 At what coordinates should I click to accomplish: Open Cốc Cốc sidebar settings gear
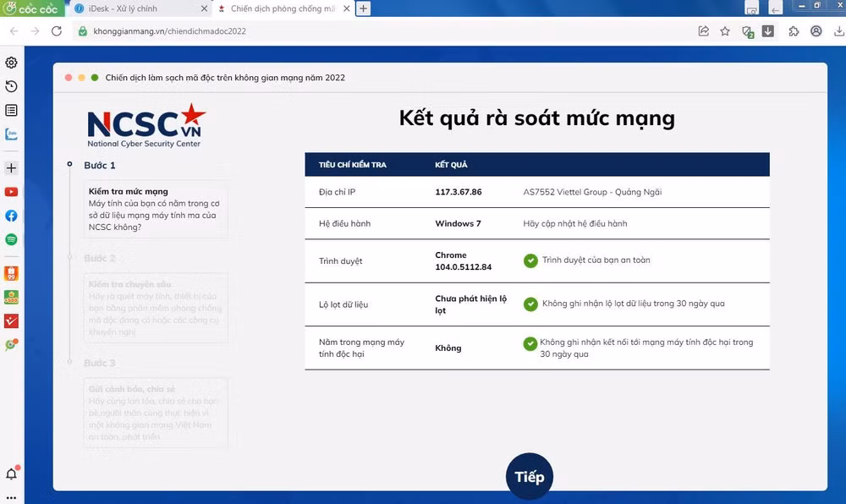tap(11, 63)
